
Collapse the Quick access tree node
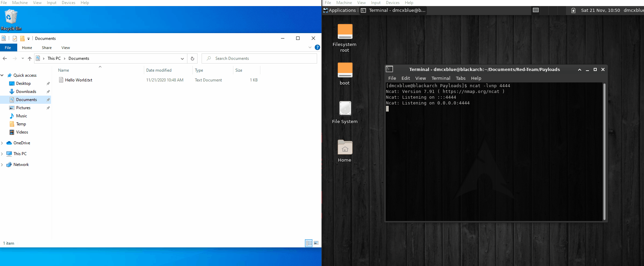point(2,75)
